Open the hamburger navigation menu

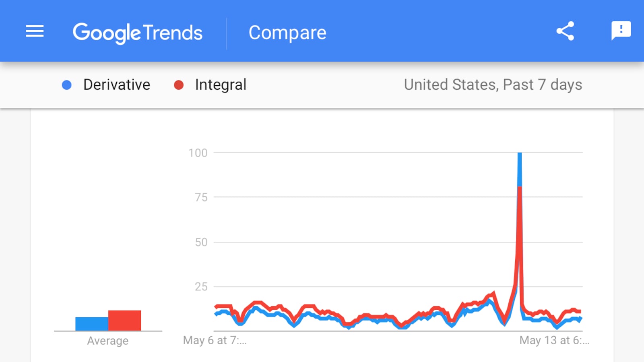click(35, 31)
